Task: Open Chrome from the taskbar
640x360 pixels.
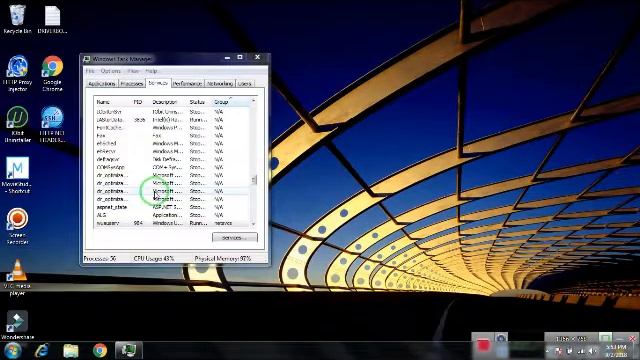Action: pos(100,351)
